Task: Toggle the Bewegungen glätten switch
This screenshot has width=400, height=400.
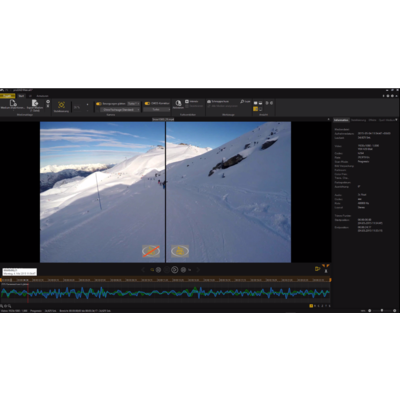Action: [x=99, y=104]
